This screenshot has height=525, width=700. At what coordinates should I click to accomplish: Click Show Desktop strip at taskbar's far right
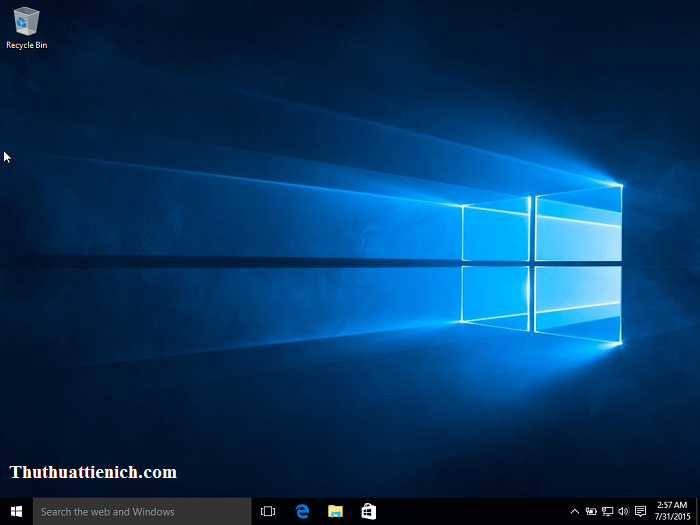point(697,511)
